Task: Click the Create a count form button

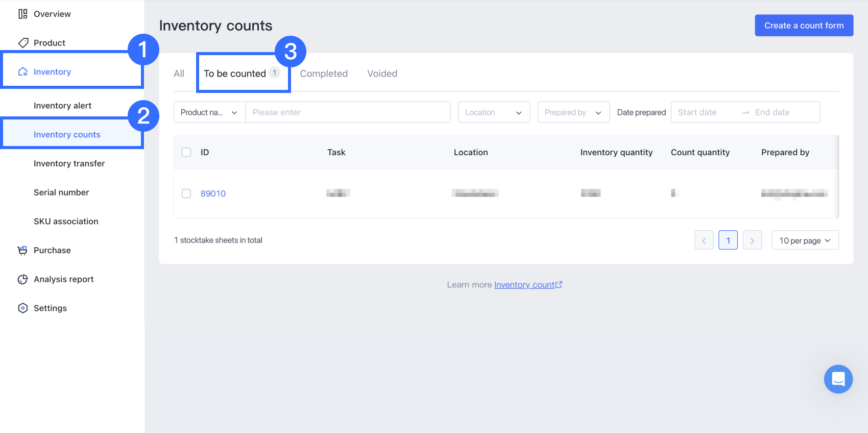Action: (804, 26)
